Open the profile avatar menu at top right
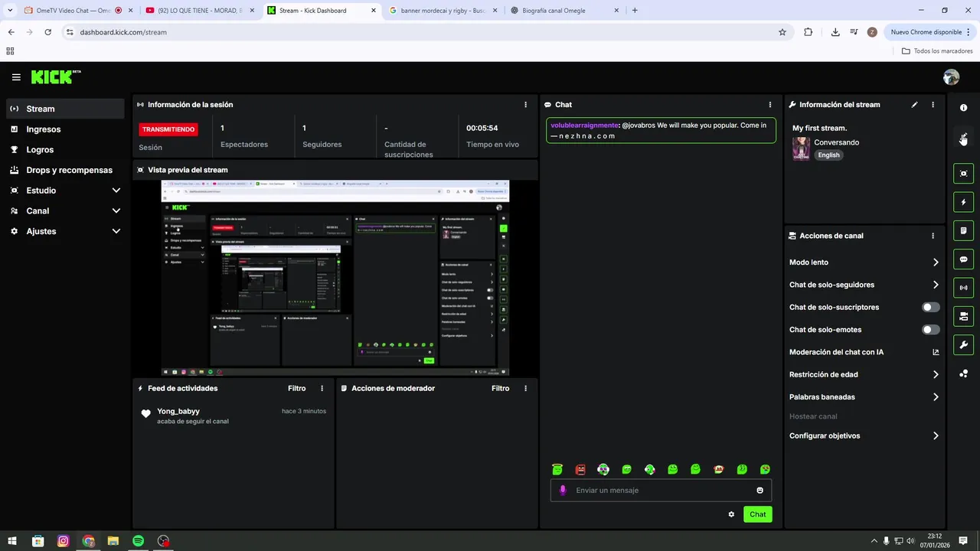This screenshot has height=551, width=980. 951,77
